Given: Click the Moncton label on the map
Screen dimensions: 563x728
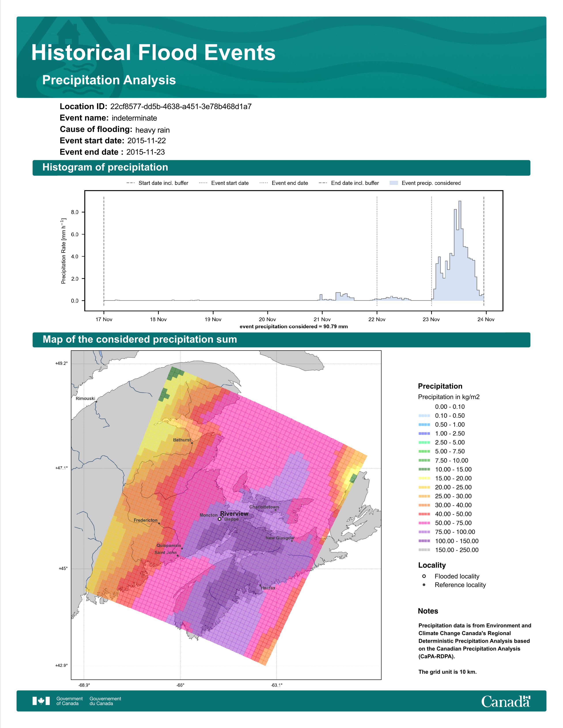Looking at the screenshot, I should click(208, 515).
